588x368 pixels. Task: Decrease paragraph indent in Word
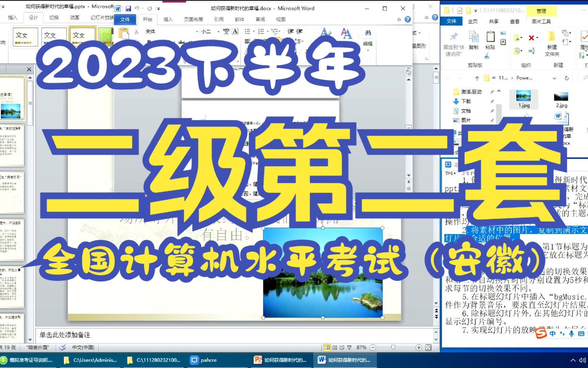[x=290, y=31]
